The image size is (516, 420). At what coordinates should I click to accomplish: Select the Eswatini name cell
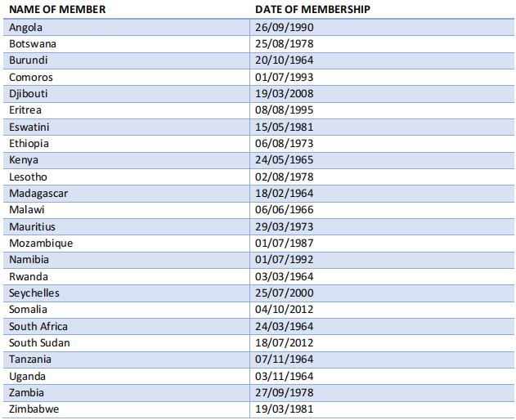coord(29,127)
